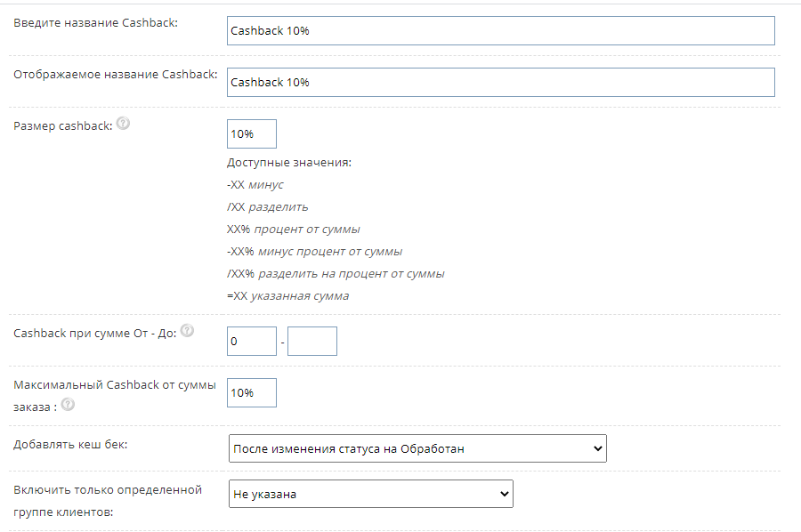Viewport: 801px width, 532px height.
Task: Click the empty 'До' sum field
Action: [x=311, y=341]
